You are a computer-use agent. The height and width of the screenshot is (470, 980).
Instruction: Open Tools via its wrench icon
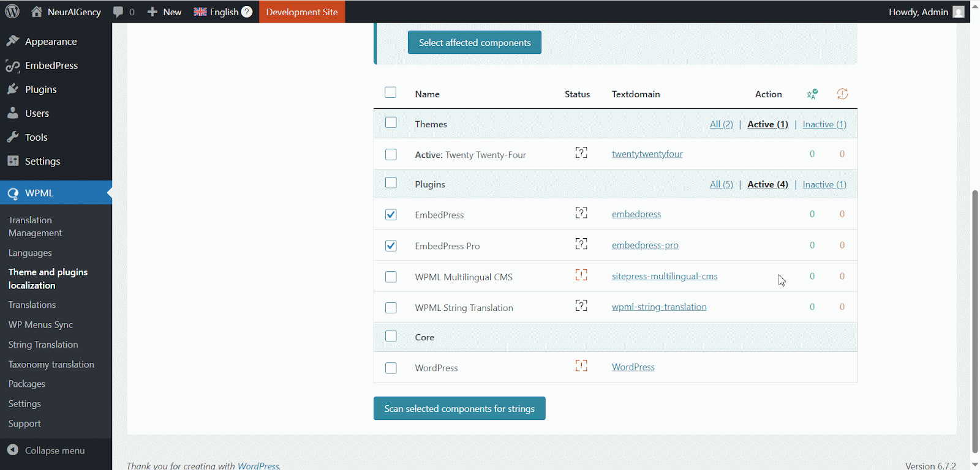click(13, 137)
